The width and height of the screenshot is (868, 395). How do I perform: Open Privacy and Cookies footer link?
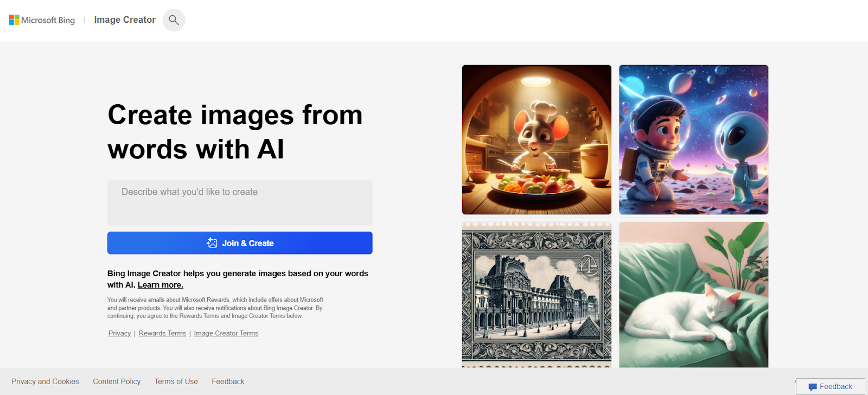(x=45, y=381)
